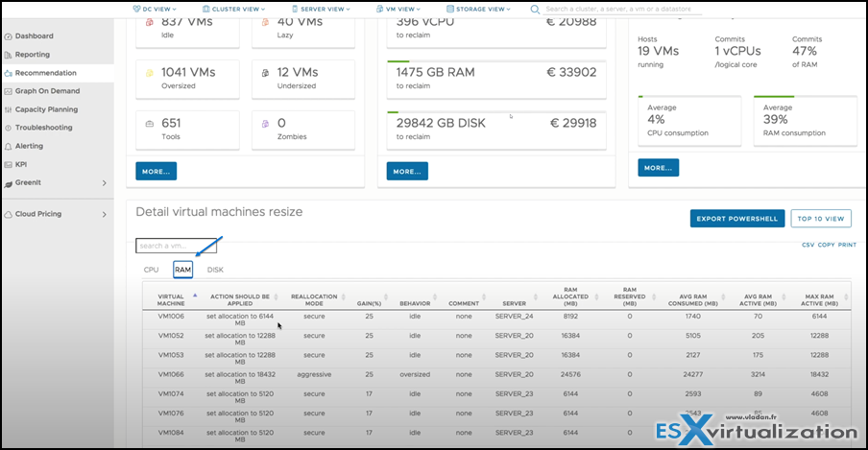Open the STORAGE VIEW dropdown
The image size is (868, 450).
[478, 9]
